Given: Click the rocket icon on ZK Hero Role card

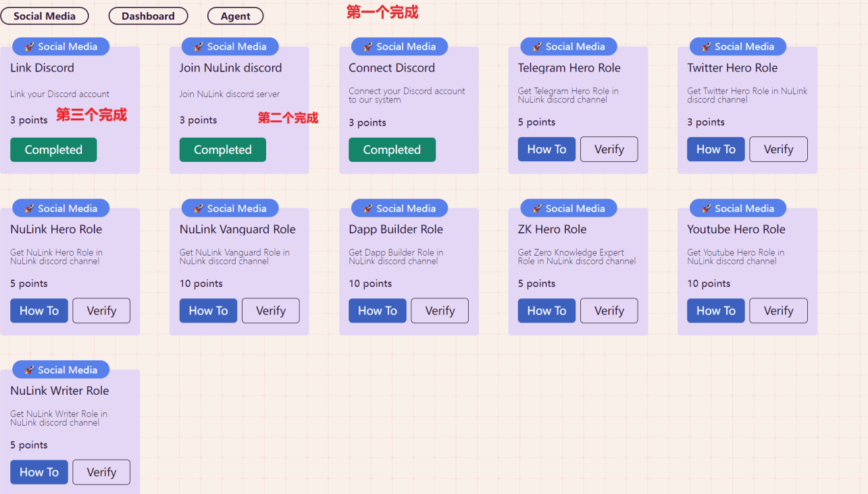Looking at the screenshot, I should pyautogui.click(x=537, y=209).
